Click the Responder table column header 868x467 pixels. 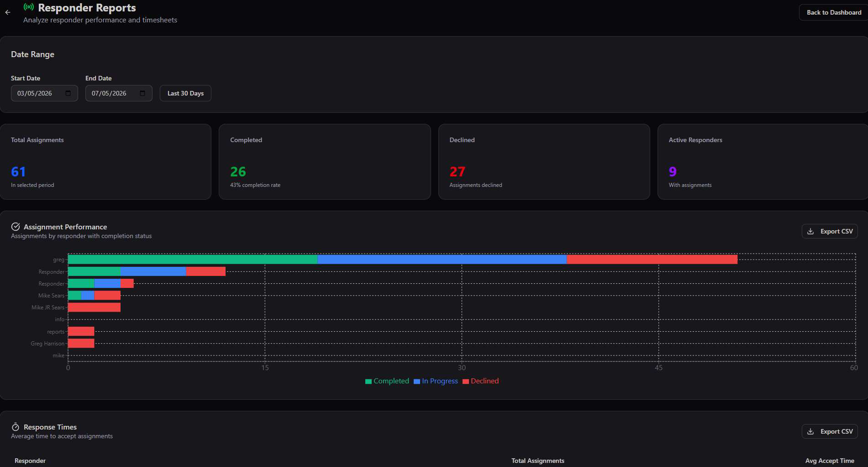[30, 461]
